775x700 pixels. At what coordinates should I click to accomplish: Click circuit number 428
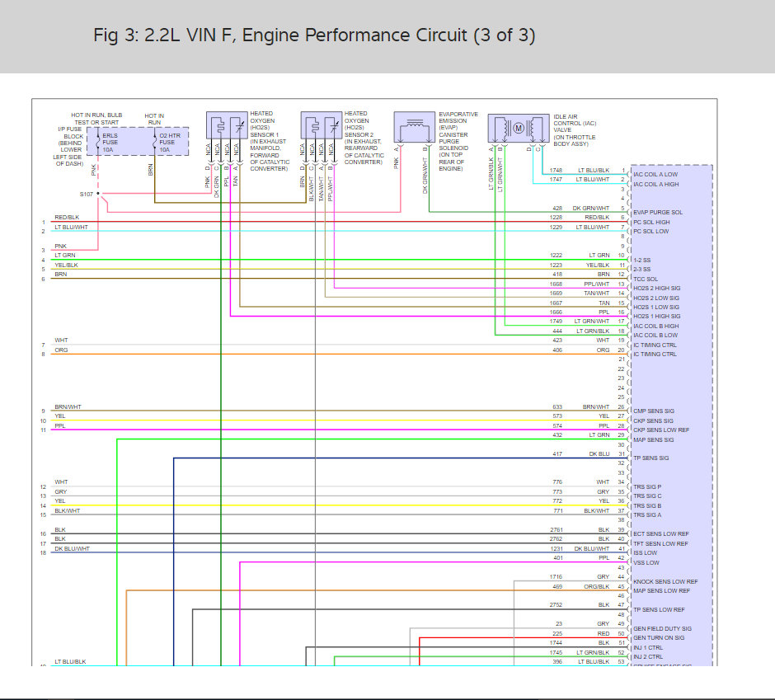557,209
